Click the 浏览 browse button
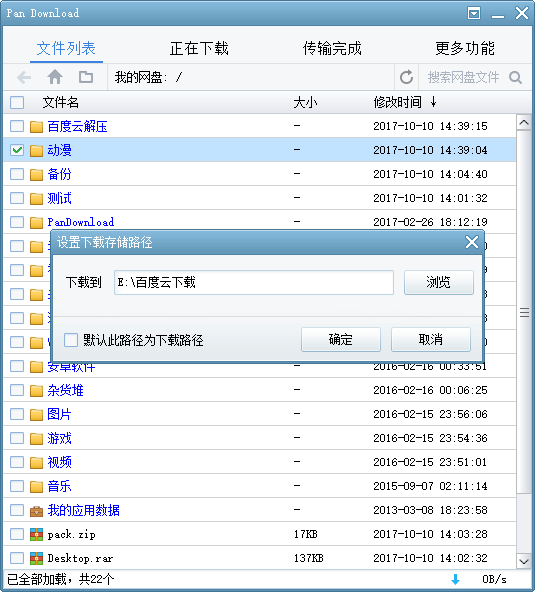 point(439,282)
